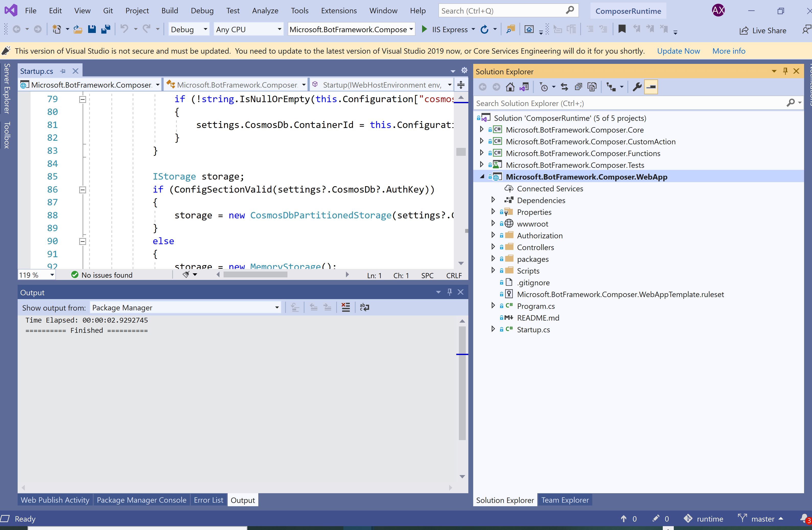Click Collapse All icon in Solution Explorer

coord(578,87)
